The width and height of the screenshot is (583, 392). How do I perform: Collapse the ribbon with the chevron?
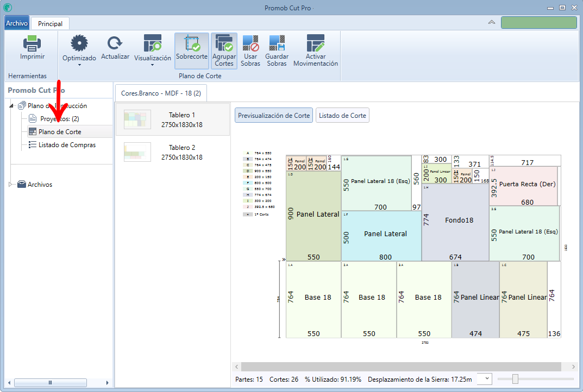tap(492, 22)
